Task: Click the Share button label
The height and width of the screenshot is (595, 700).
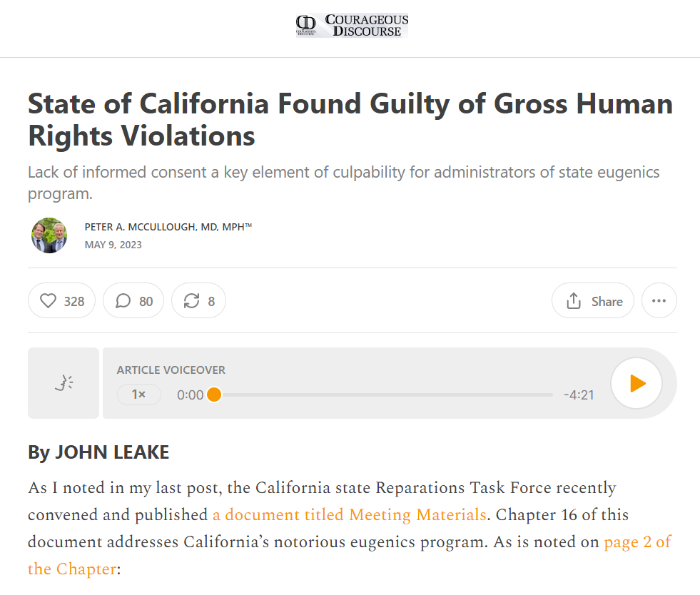Action: pyautogui.click(x=607, y=301)
